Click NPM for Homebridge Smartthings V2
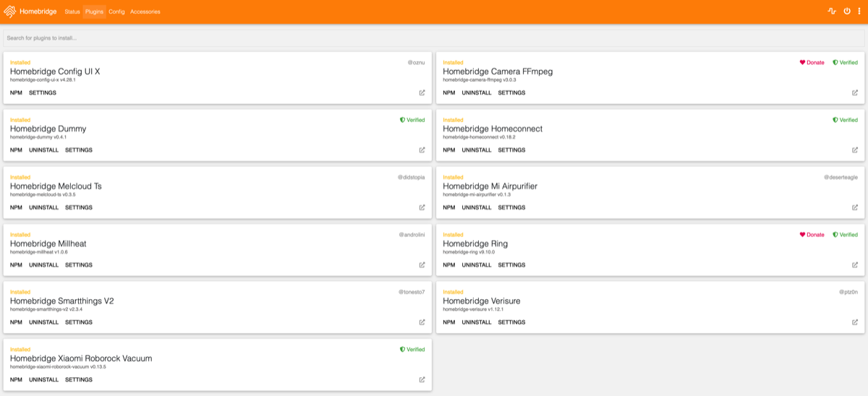868x396 pixels. [x=16, y=322]
